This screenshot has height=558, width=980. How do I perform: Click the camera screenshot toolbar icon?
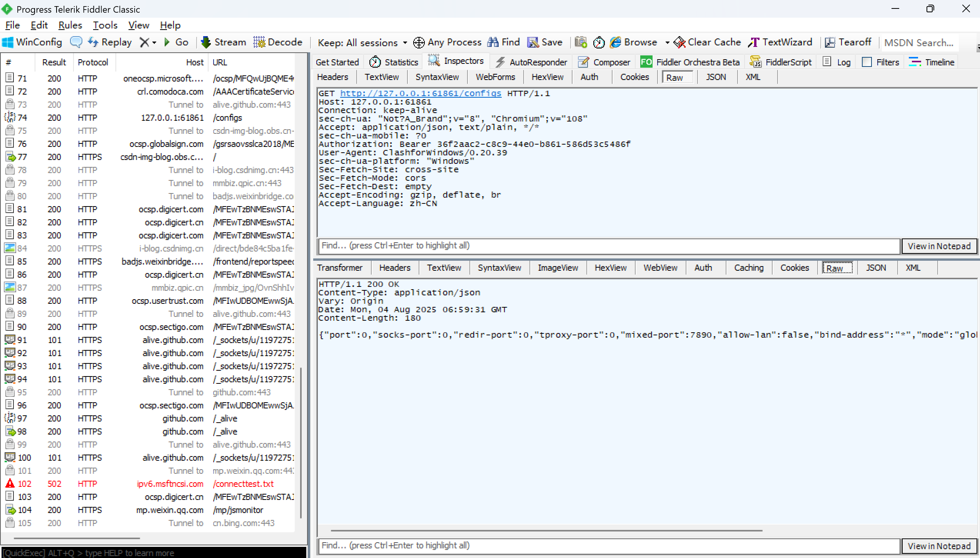581,42
